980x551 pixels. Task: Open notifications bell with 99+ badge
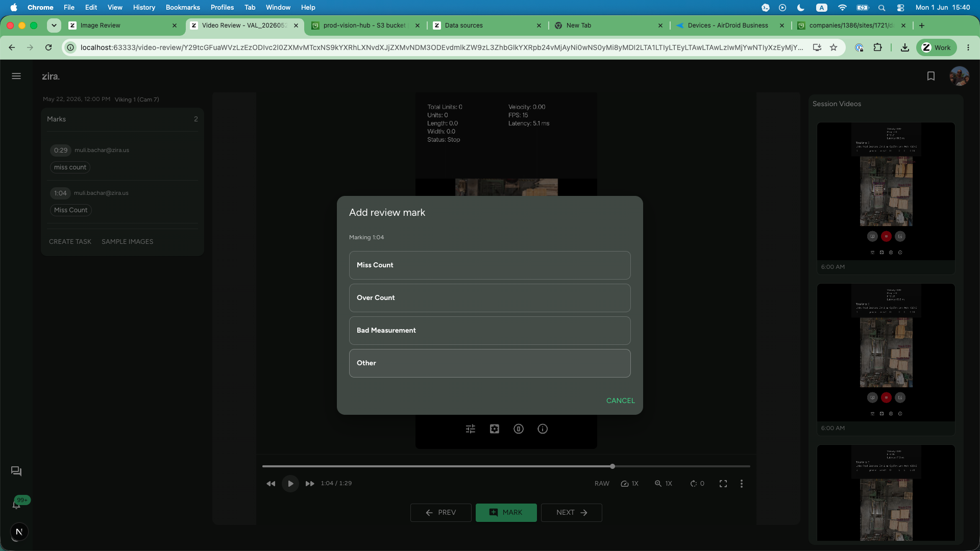[17, 504]
